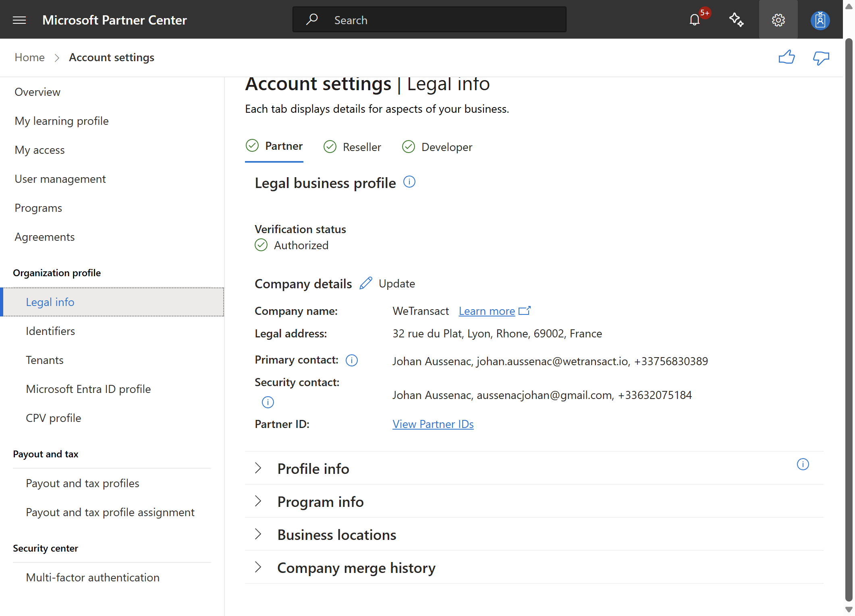Open the user account avatar

tap(820, 20)
